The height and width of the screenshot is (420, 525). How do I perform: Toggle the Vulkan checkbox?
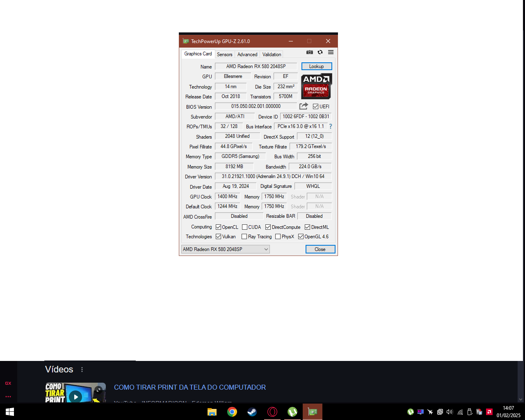[219, 237]
